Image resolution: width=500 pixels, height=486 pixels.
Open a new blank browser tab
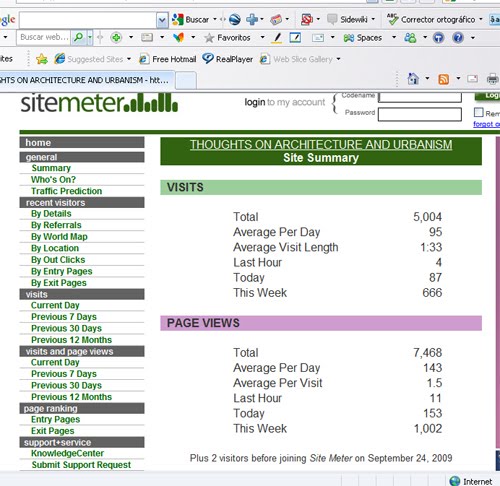(x=185, y=81)
